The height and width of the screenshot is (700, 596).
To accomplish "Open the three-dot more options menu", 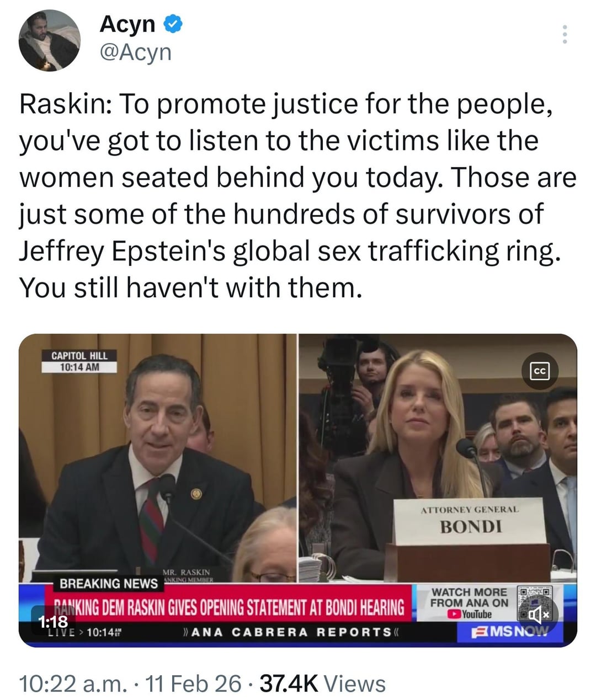I will [564, 35].
